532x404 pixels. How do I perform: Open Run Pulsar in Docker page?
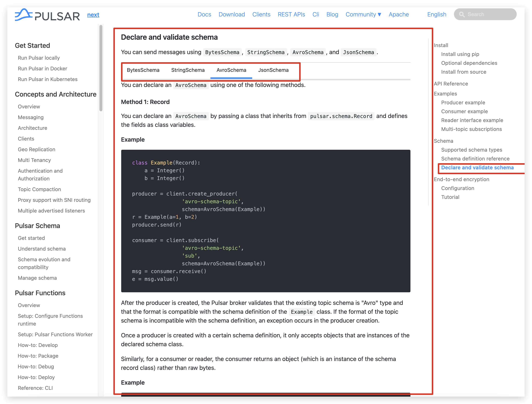coord(42,69)
